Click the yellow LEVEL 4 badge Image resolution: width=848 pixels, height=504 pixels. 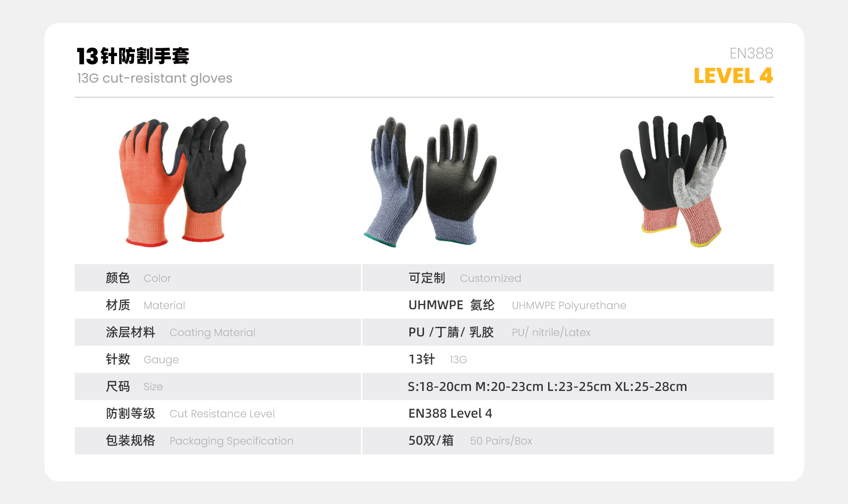click(x=733, y=76)
